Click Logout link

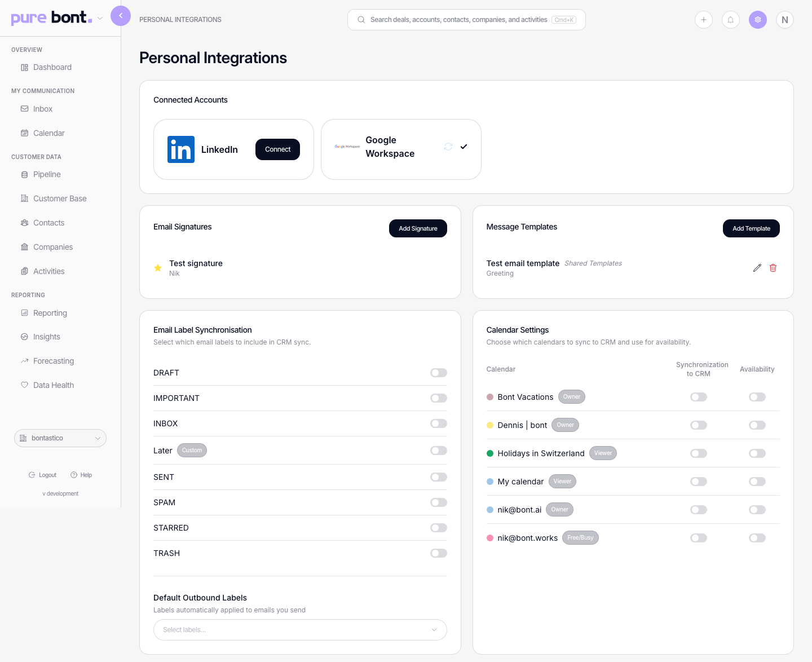coord(43,475)
